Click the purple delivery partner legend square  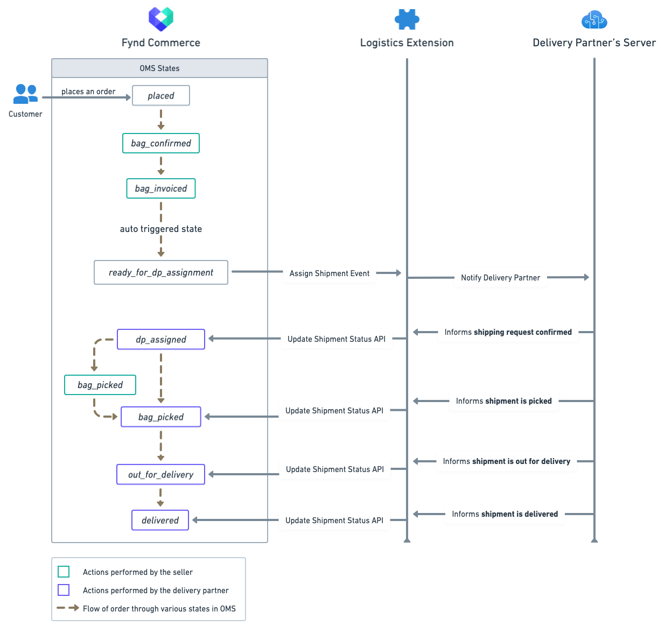(x=64, y=590)
